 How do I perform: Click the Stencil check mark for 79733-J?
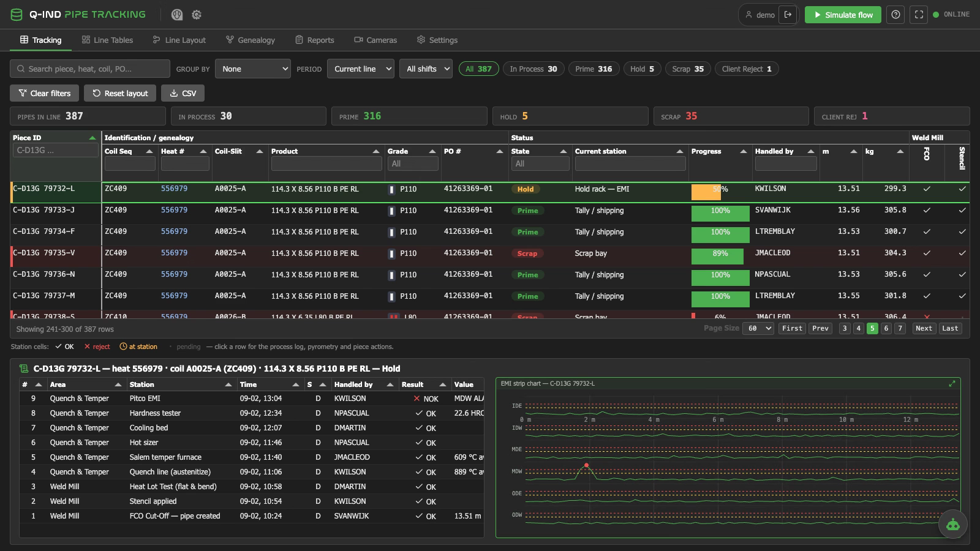pyautogui.click(x=962, y=210)
